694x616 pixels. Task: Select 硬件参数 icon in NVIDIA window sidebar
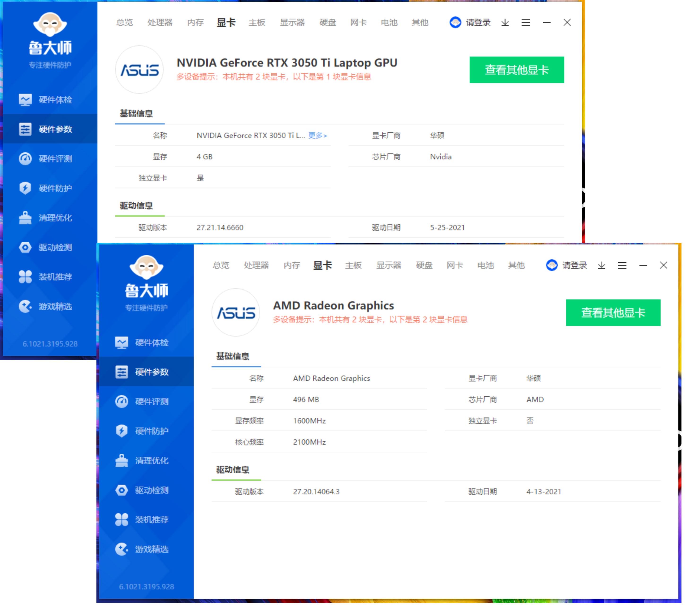25,129
